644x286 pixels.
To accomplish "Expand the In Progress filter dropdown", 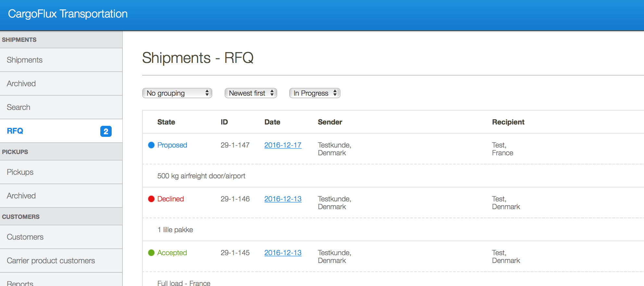I will pyautogui.click(x=315, y=93).
